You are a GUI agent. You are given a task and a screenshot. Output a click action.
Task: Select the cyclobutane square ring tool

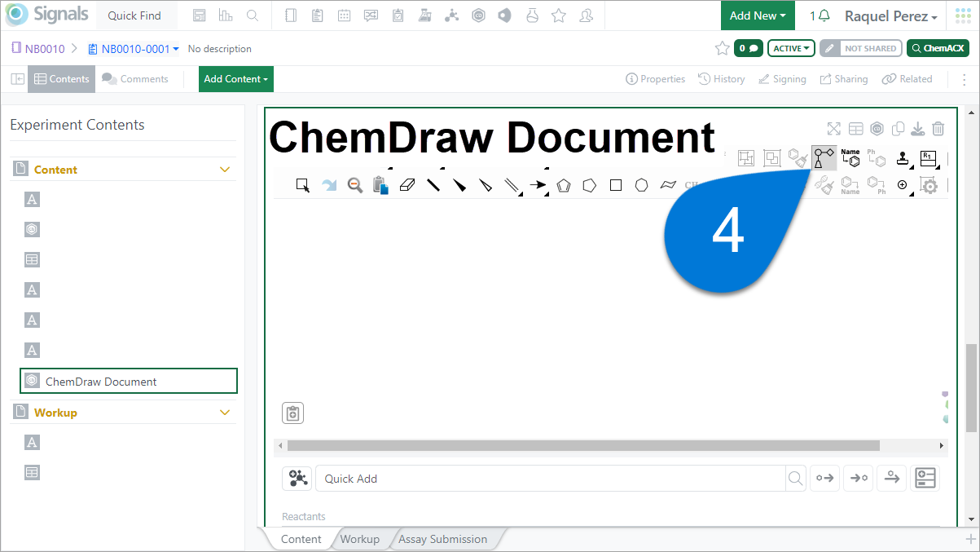click(x=616, y=185)
